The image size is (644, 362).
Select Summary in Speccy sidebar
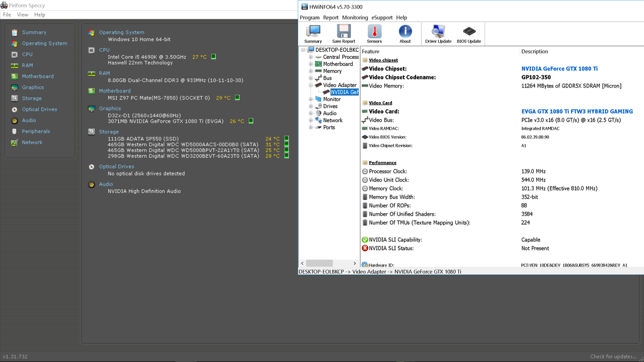pos(34,32)
